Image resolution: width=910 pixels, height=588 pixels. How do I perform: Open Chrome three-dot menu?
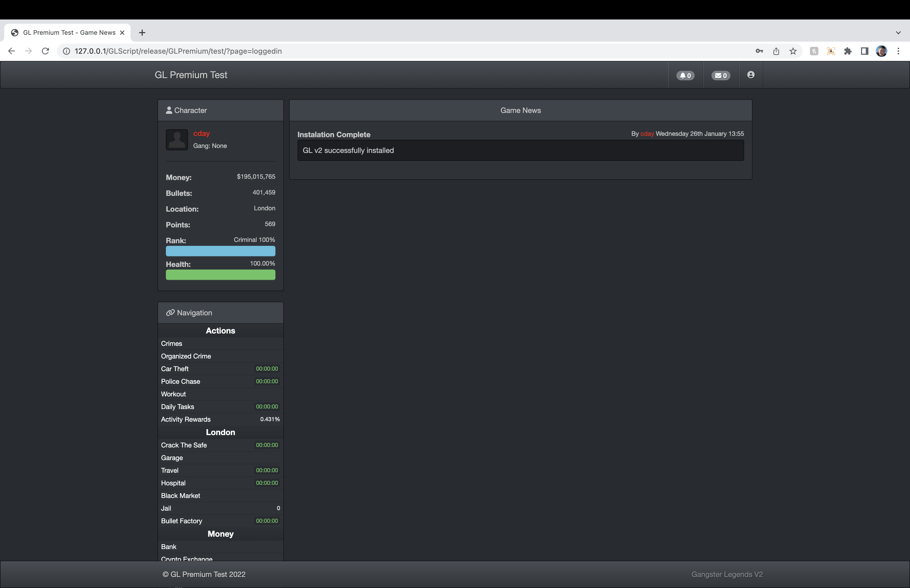(x=898, y=51)
